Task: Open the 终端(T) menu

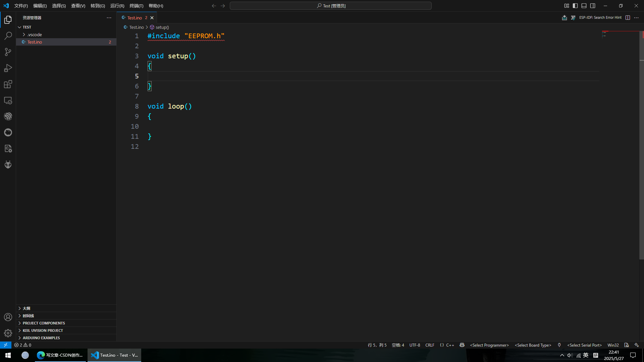Action: [x=136, y=6]
